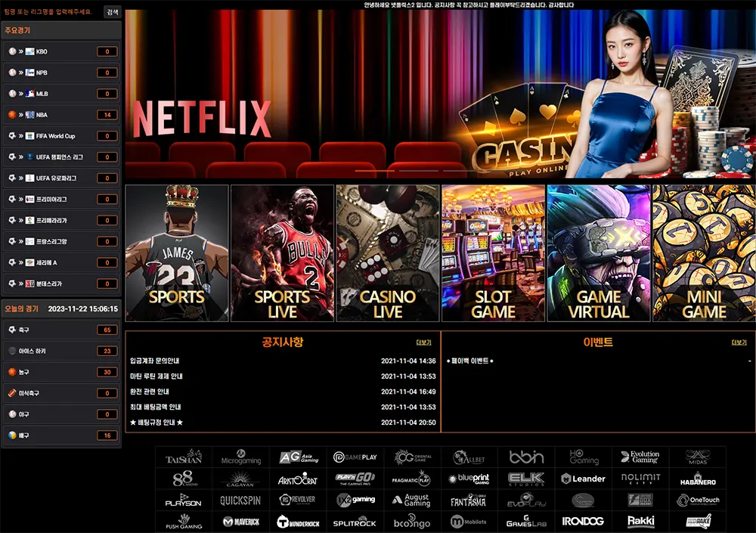Click the TaiShan provider logo

click(x=184, y=457)
